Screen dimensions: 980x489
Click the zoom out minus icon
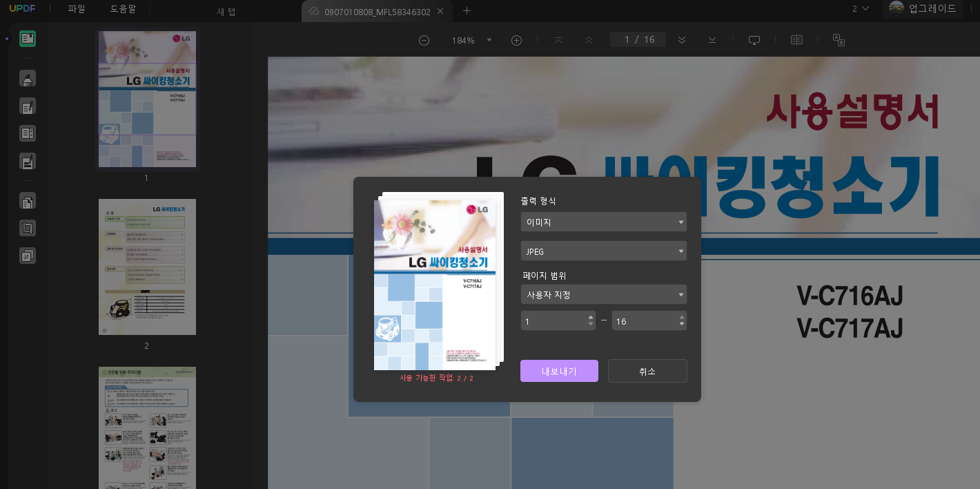(424, 40)
